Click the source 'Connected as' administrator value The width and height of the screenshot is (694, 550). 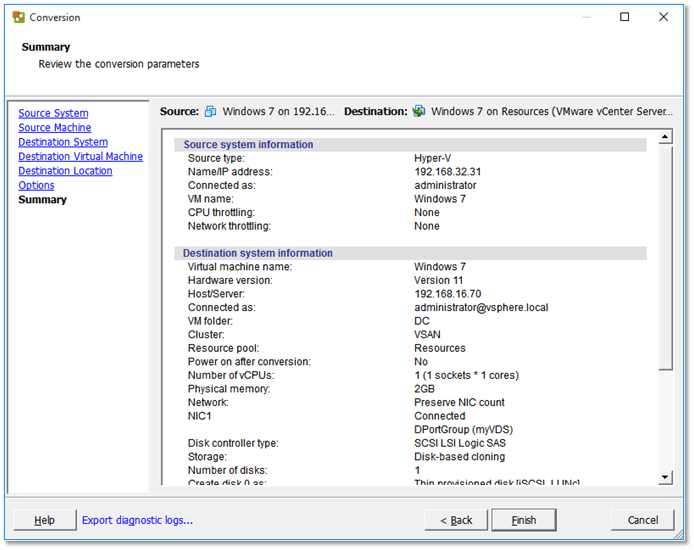click(445, 185)
